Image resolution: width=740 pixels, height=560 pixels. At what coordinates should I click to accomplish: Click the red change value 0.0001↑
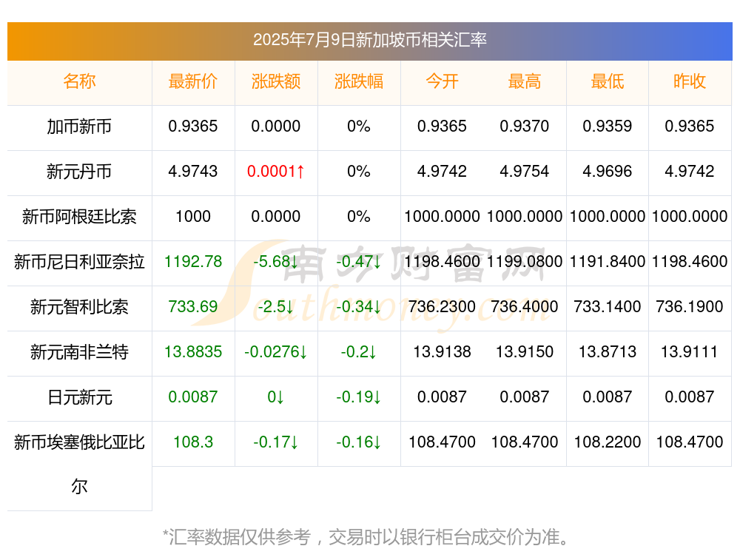click(x=276, y=172)
